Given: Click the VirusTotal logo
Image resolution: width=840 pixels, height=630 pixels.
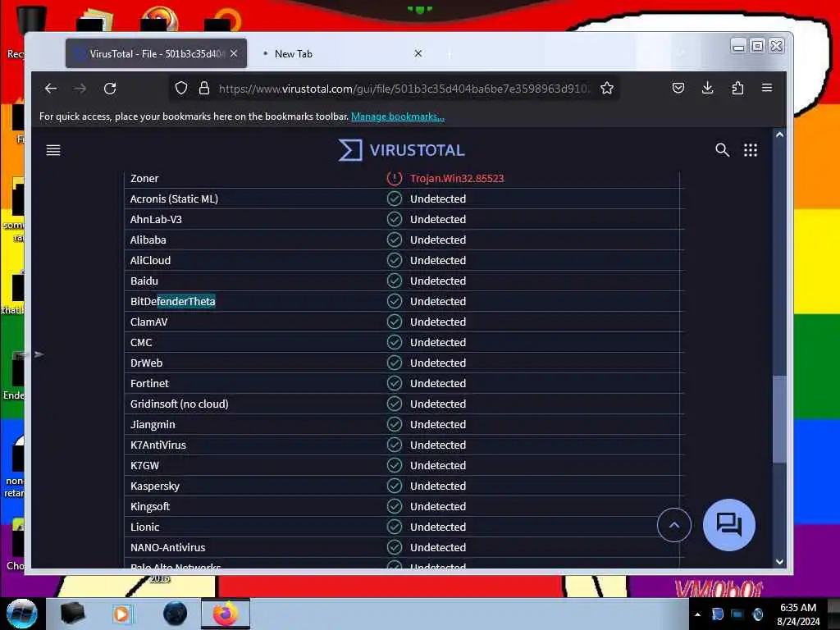Looking at the screenshot, I should [x=401, y=150].
